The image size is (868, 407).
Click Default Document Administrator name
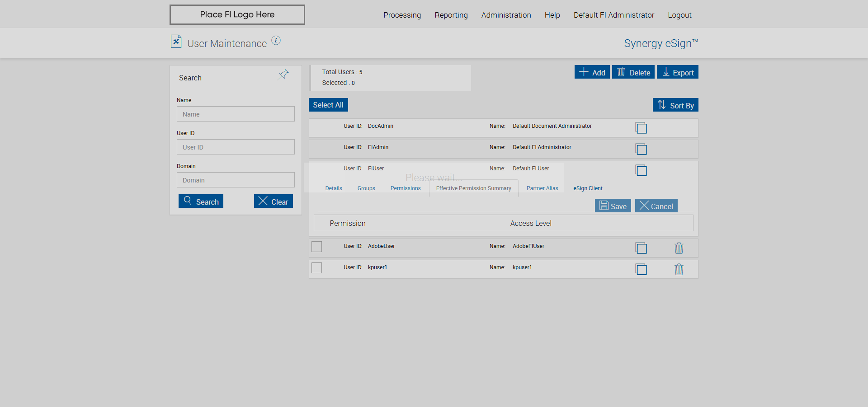click(552, 126)
